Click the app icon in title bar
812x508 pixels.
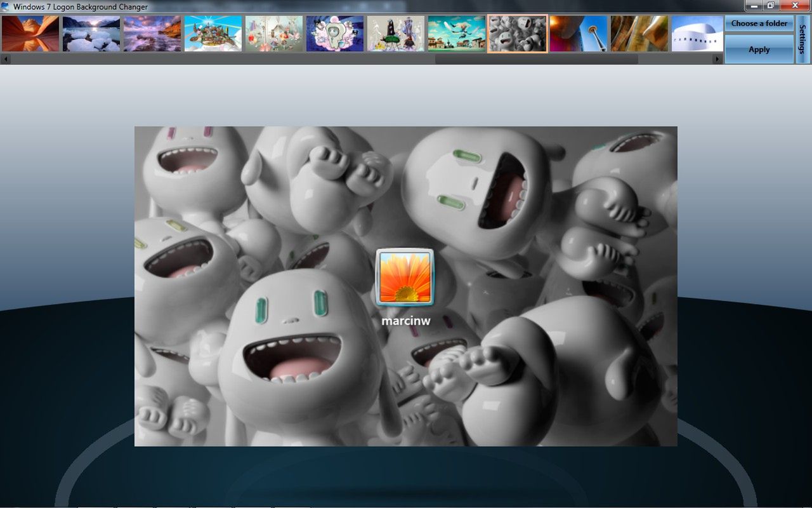point(6,6)
